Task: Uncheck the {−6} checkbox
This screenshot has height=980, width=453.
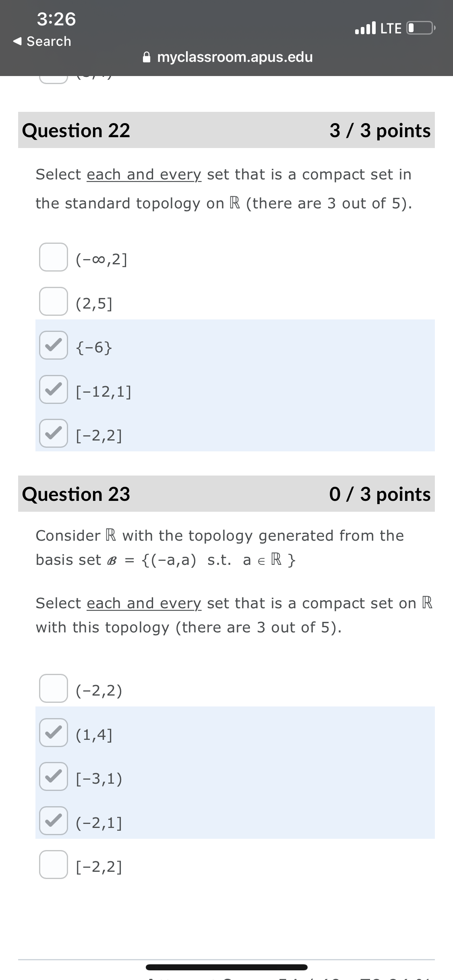Action: point(54,345)
